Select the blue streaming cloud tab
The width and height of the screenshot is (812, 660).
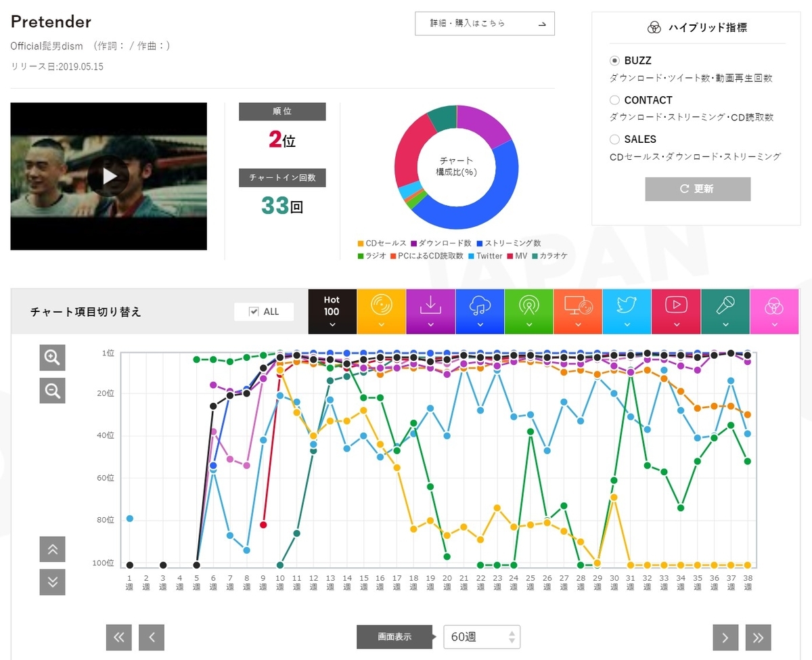point(480,311)
